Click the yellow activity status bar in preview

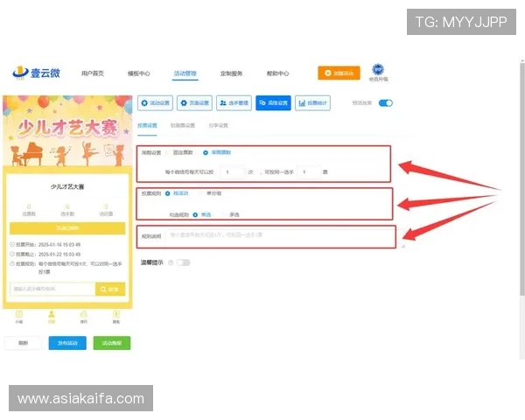coord(67,228)
